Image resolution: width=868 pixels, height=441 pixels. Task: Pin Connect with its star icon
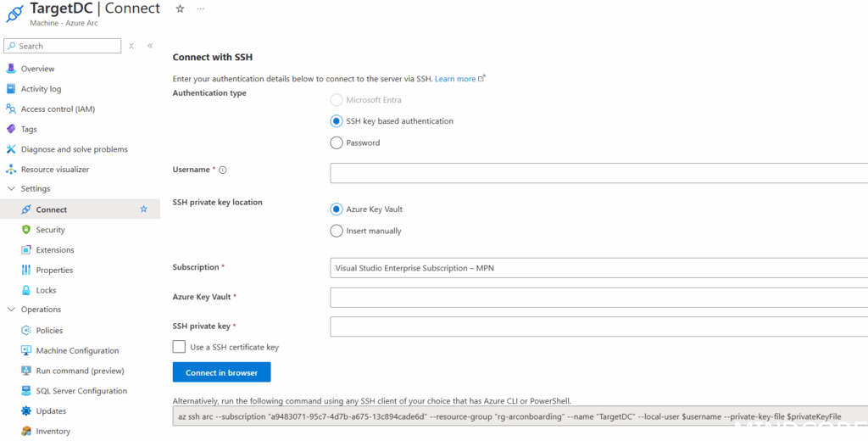(144, 209)
